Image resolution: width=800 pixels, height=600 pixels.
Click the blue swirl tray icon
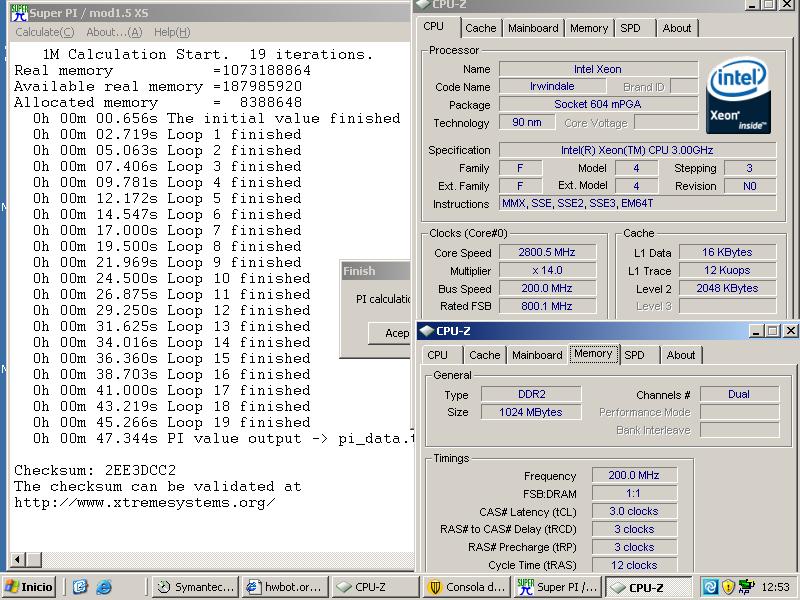click(710, 587)
